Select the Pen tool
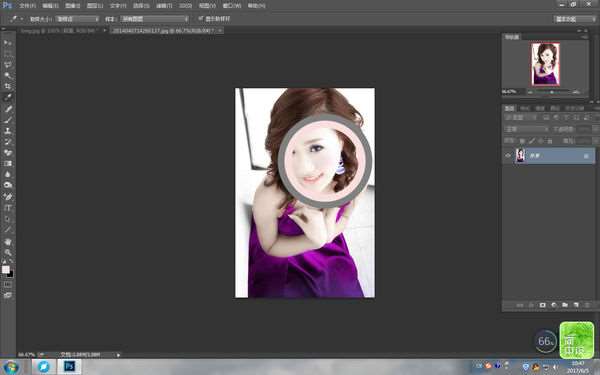 8,197
